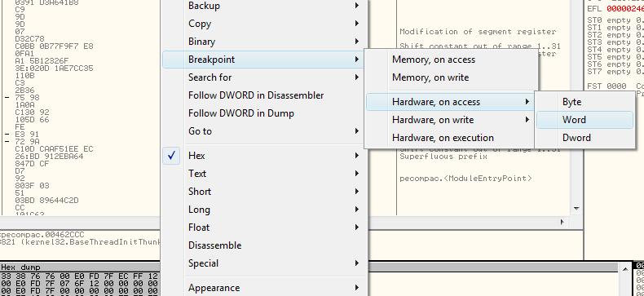This screenshot has height=296, width=644.
Task: Click Follow DWORD in Disassembler
Action: (x=263, y=95)
